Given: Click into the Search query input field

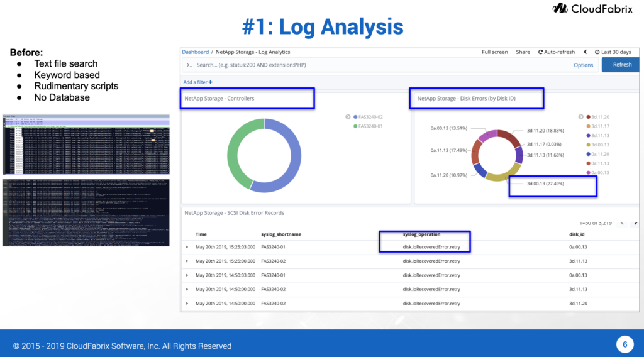Looking at the screenshot, I should [x=377, y=65].
